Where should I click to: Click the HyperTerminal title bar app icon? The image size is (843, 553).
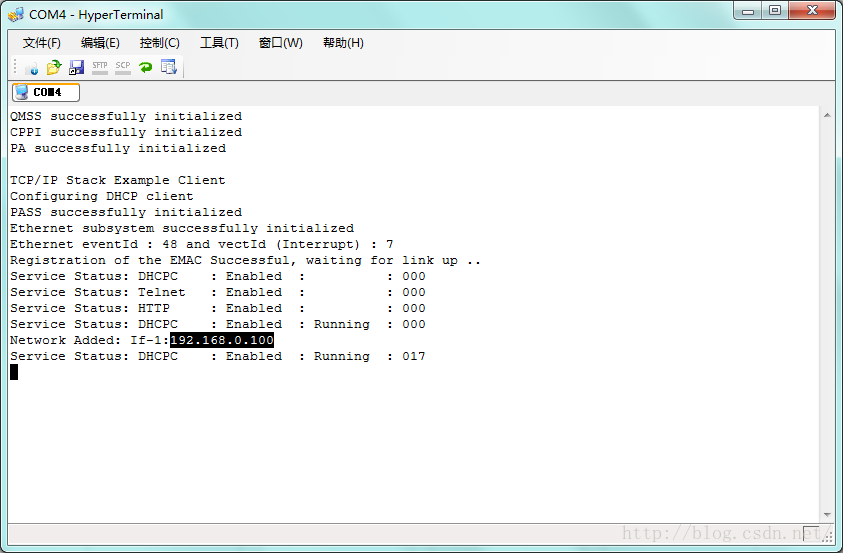16,15
